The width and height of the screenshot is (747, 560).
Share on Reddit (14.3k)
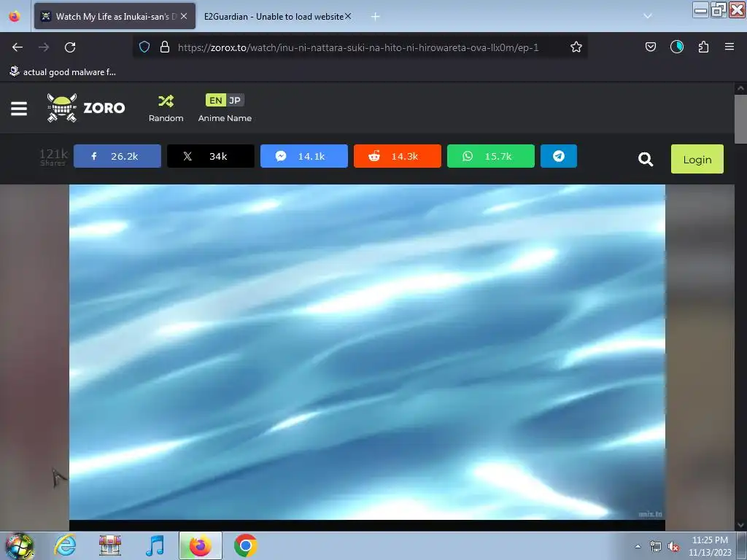click(398, 156)
